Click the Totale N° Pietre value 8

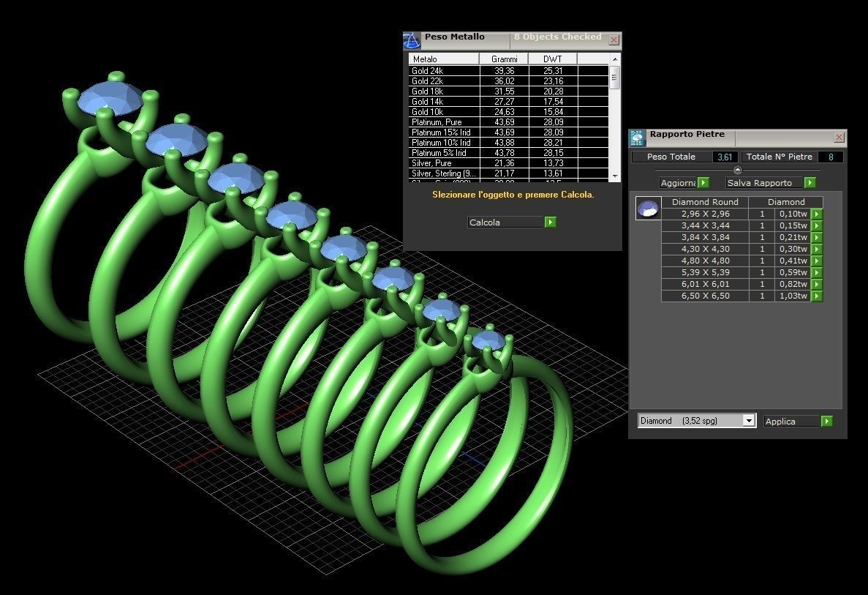pyautogui.click(x=831, y=157)
